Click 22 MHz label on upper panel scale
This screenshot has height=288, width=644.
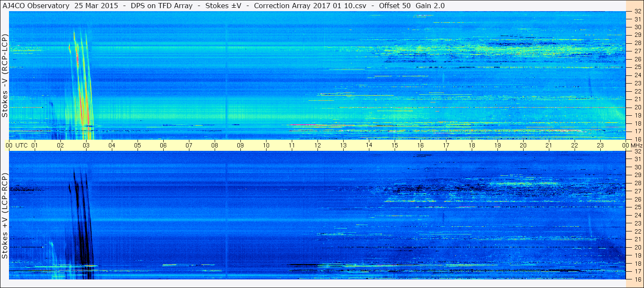click(x=638, y=91)
